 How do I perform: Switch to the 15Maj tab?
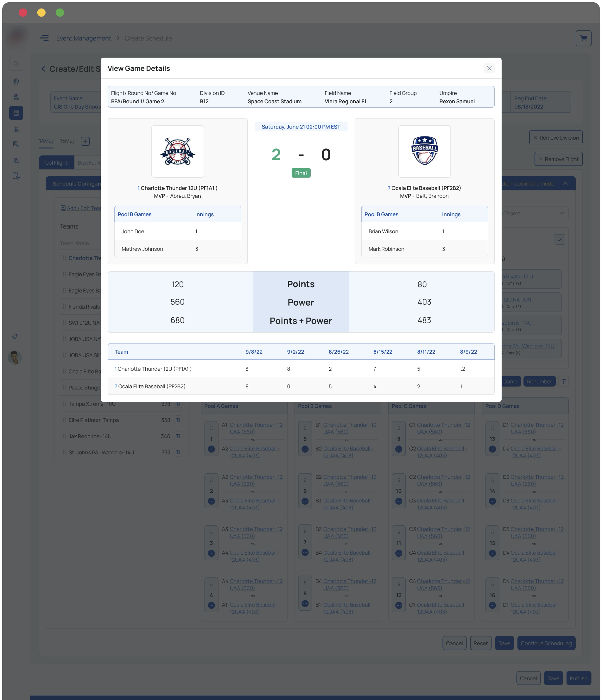click(67, 141)
